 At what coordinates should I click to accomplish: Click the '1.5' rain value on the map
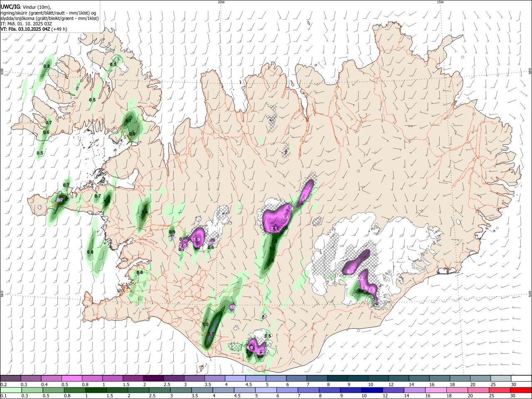pyautogui.click(x=271, y=261)
